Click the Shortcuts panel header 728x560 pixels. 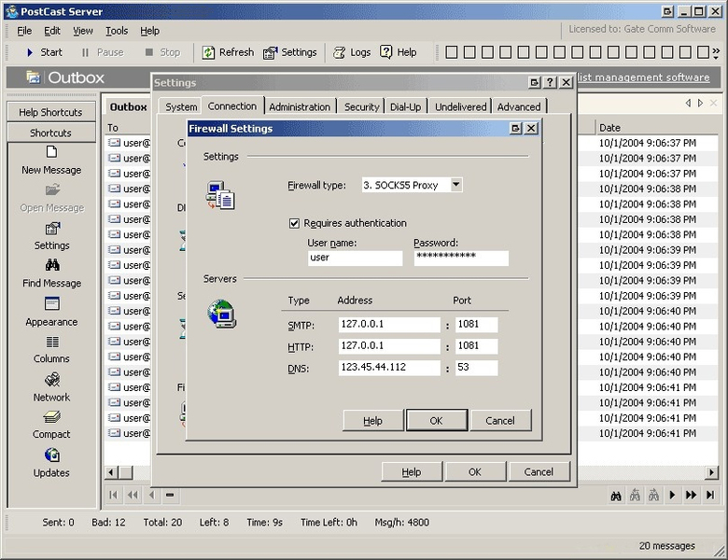pyautogui.click(x=51, y=133)
